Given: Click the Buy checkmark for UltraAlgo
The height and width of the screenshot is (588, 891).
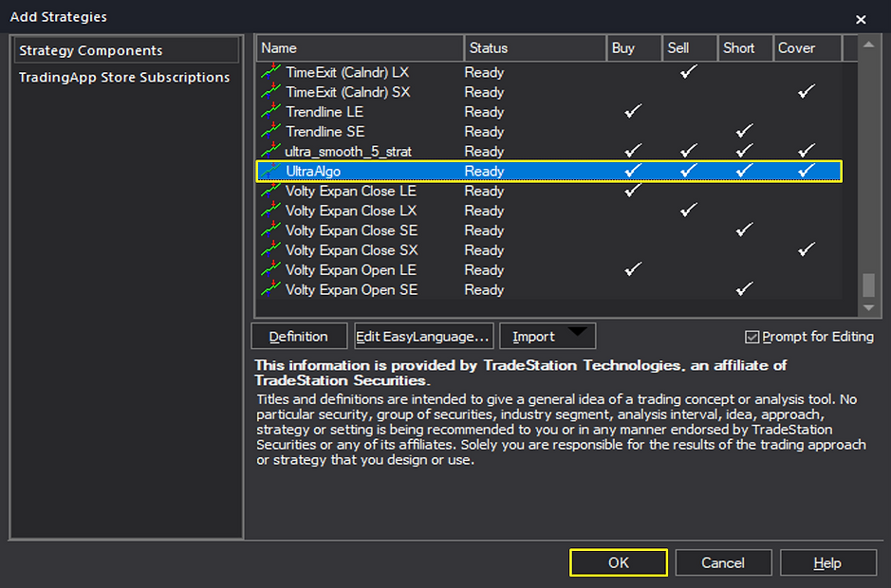Looking at the screenshot, I should 633,171.
